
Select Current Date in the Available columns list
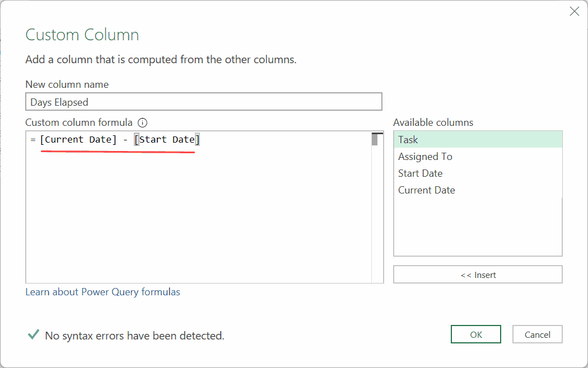tap(478, 190)
